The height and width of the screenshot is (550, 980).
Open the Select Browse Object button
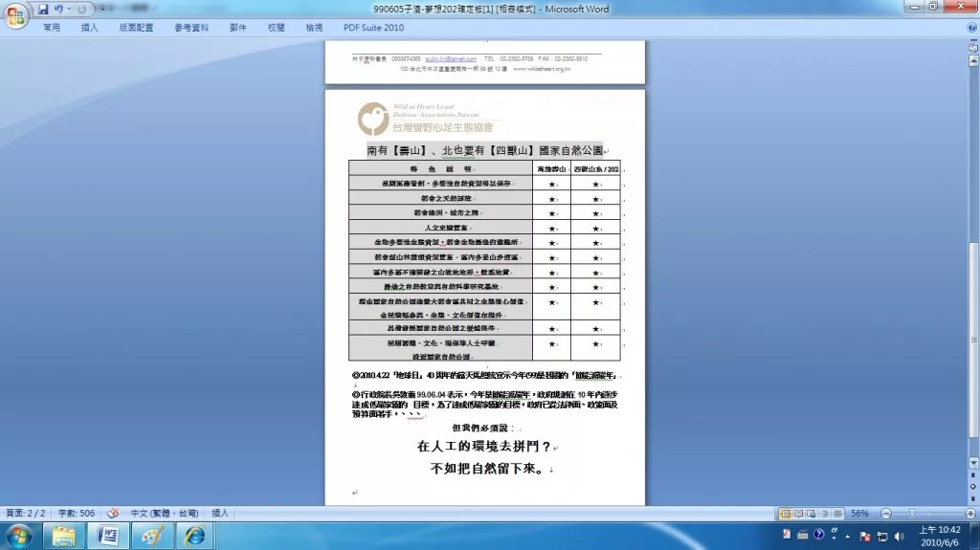tap(973, 486)
